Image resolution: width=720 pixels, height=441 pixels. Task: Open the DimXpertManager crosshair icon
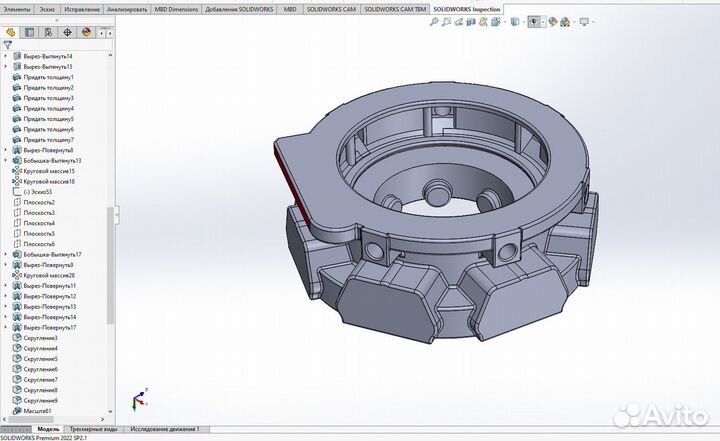[67, 31]
